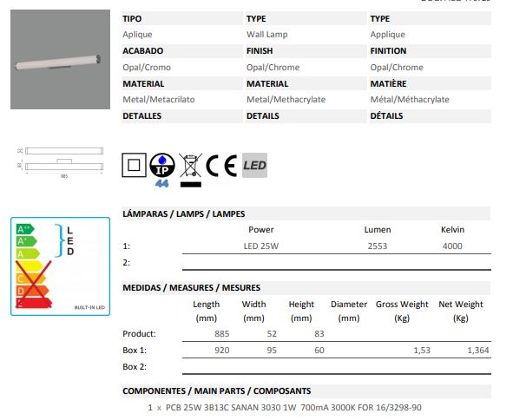
Task: Click the Aplique value
Action: click(x=137, y=35)
